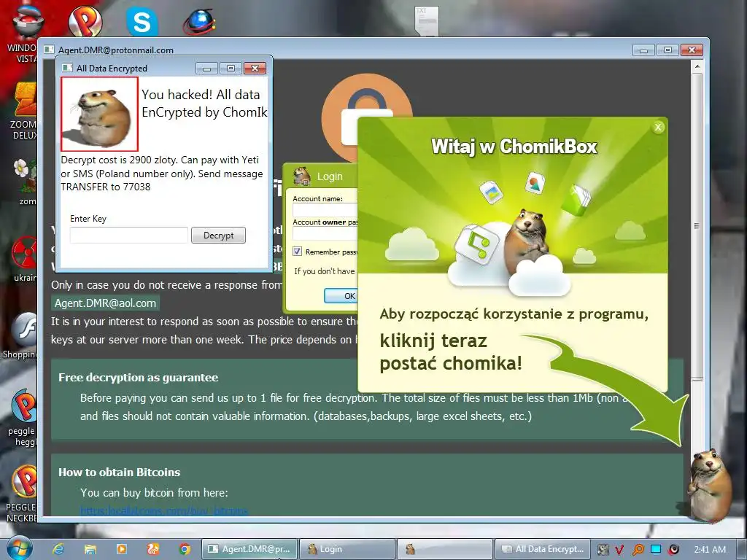Click the red V tray icon
The width and height of the screenshot is (747, 560).
[x=620, y=550]
